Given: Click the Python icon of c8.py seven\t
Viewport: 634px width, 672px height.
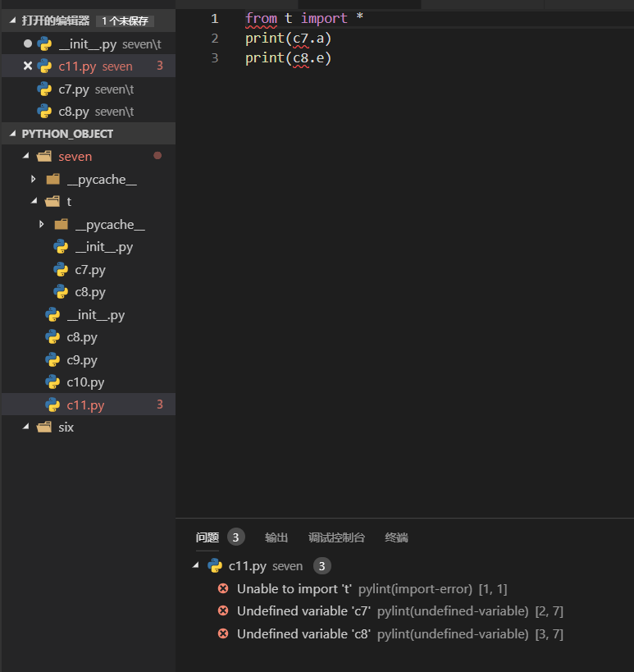Looking at the screenshot, I should tap(44, 112).
